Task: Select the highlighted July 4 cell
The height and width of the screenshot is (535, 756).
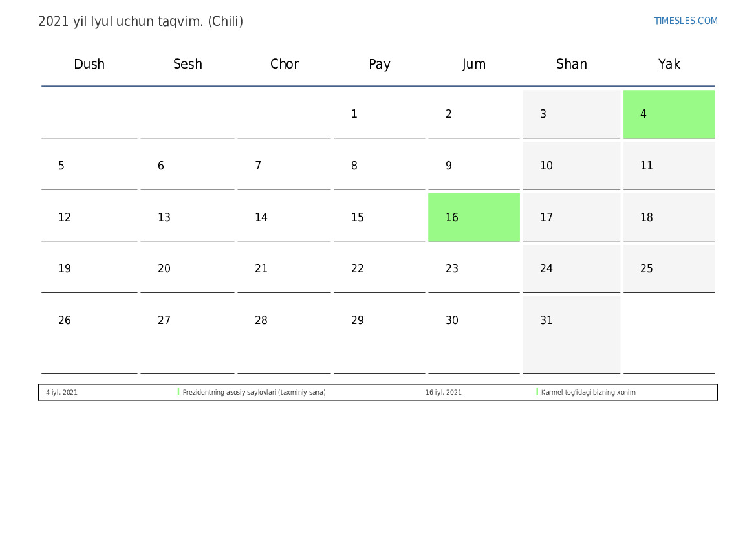Action: (x=669, y=114)
